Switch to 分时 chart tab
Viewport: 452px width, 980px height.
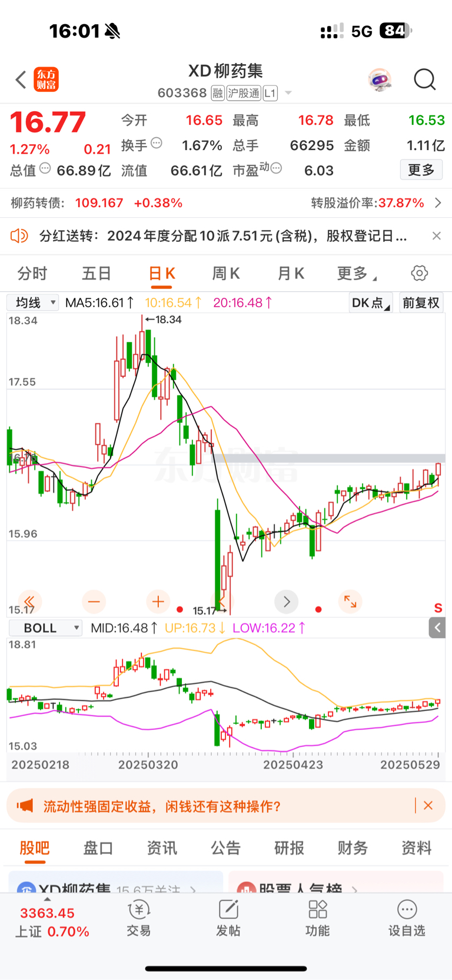pos(32,274)
